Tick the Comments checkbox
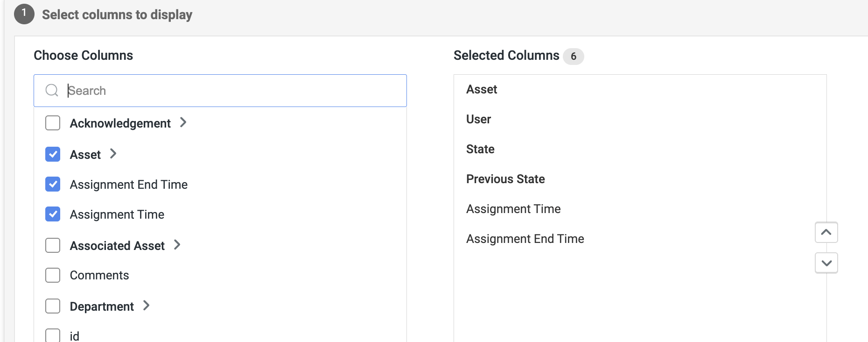The width and height of the screenshot is (868, 342). pyautogui.click(x=53, y=275)
